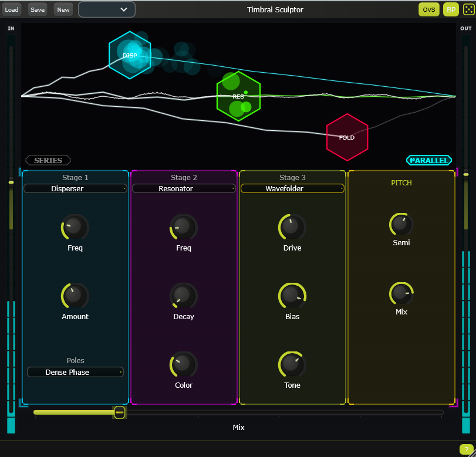The width and height of the screenshot is (476, 457).
Task: Click the DISP hexagon node
Action: point(130,55)
